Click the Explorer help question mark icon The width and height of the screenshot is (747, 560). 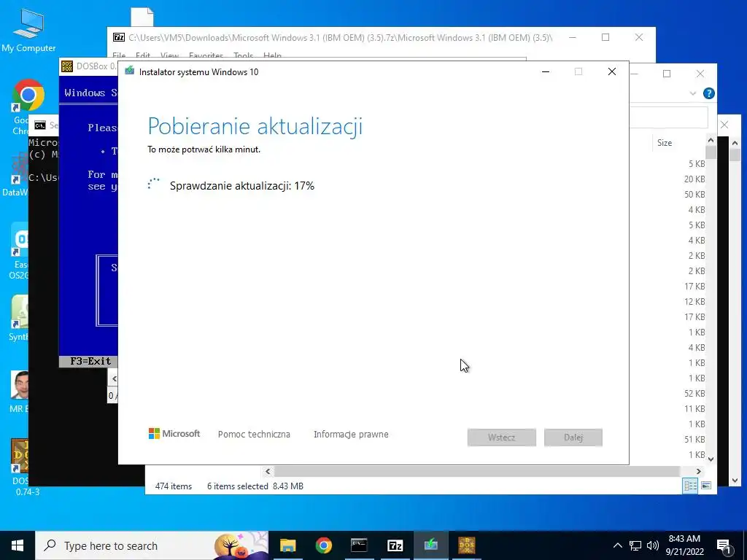click(x=709, y=93)
